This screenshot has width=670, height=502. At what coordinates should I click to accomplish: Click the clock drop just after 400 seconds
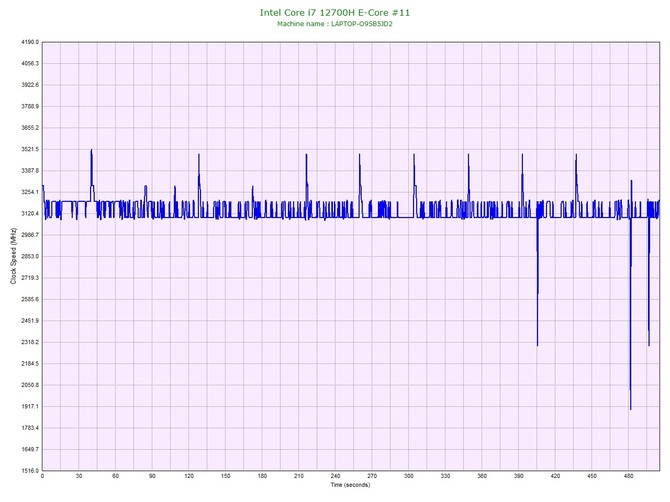coord(538,282)
